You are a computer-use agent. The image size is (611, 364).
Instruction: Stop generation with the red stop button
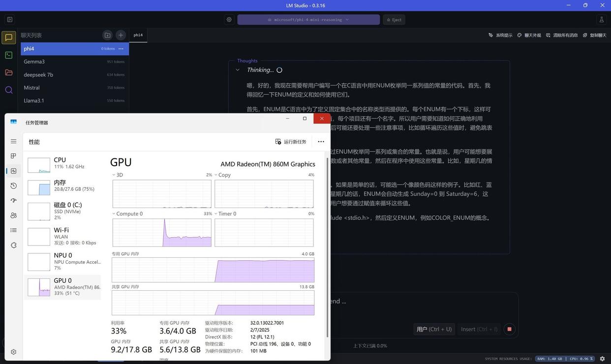point(510,329)
